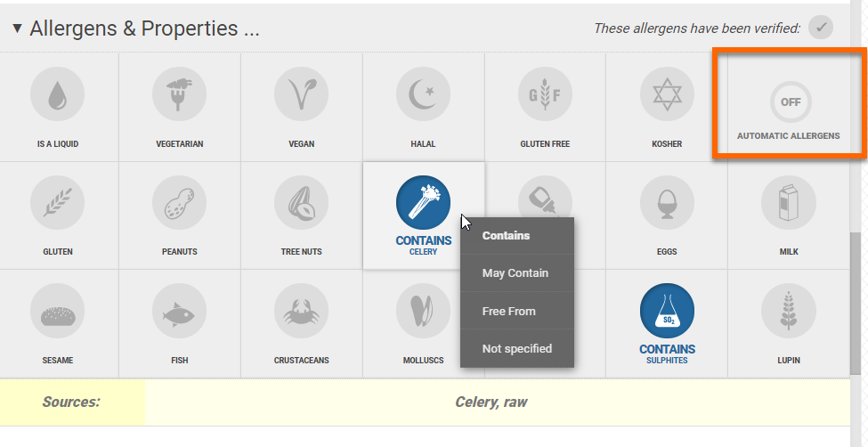Select Free From in the celery menu
Image resolution: width=868 pixels, height=447 pixels.
[509, 312]
